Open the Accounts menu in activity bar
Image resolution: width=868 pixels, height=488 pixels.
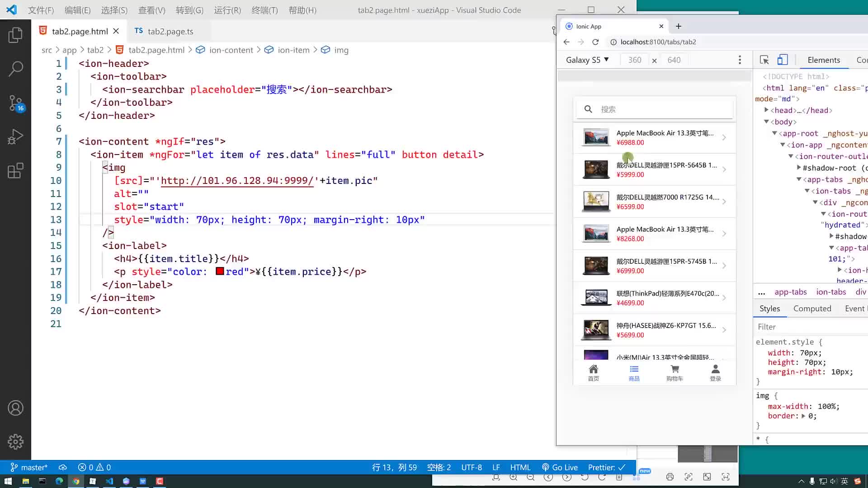pos(15,408)
